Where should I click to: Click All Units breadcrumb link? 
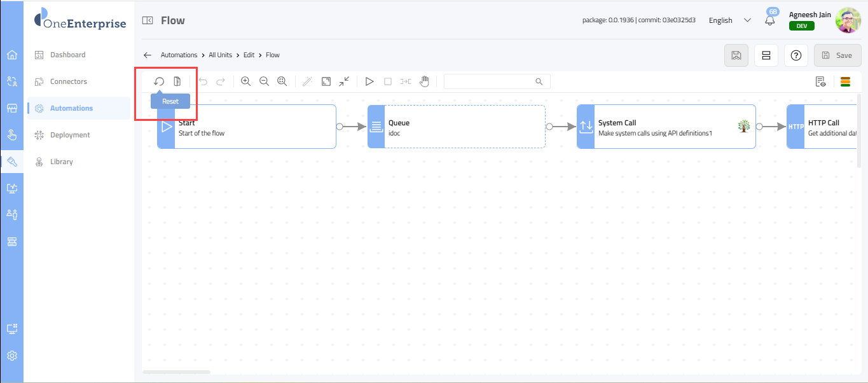pos(220,55)
